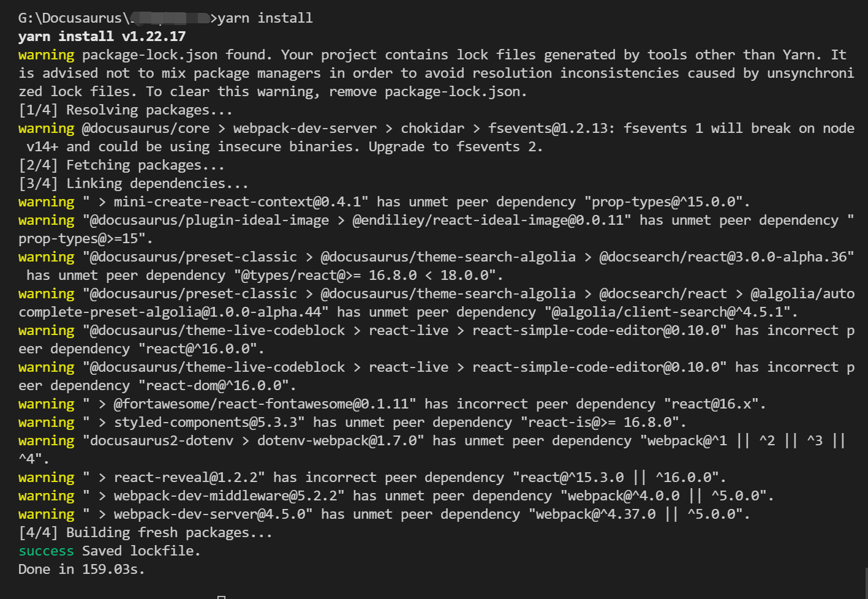Click the '[4/4] Building fresh packages...' line
The image size is (868, 599).
pos(145,533)
